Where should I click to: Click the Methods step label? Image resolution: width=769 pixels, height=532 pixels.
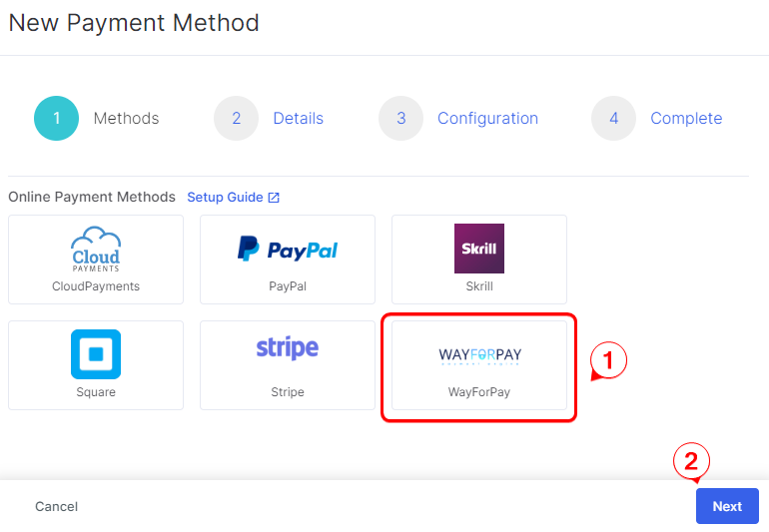tap(126, 118)
